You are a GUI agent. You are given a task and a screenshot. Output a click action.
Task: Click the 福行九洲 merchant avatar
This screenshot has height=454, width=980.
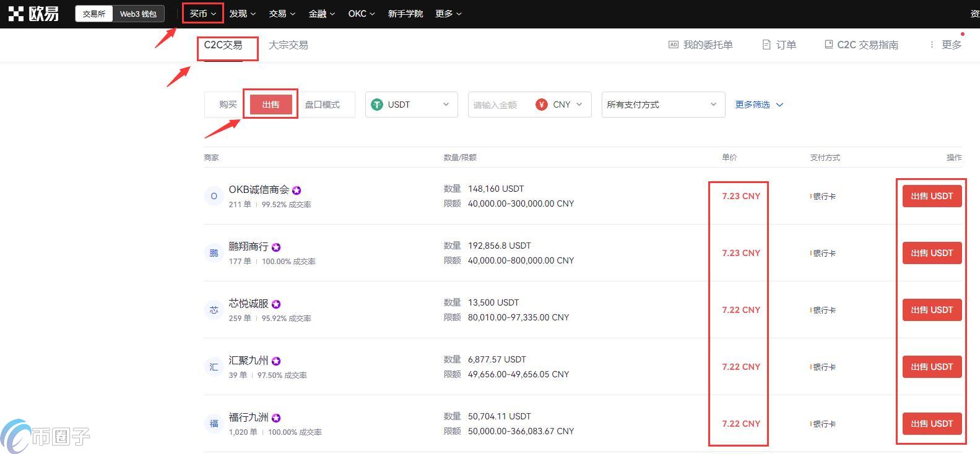click(x=214, y=424)
